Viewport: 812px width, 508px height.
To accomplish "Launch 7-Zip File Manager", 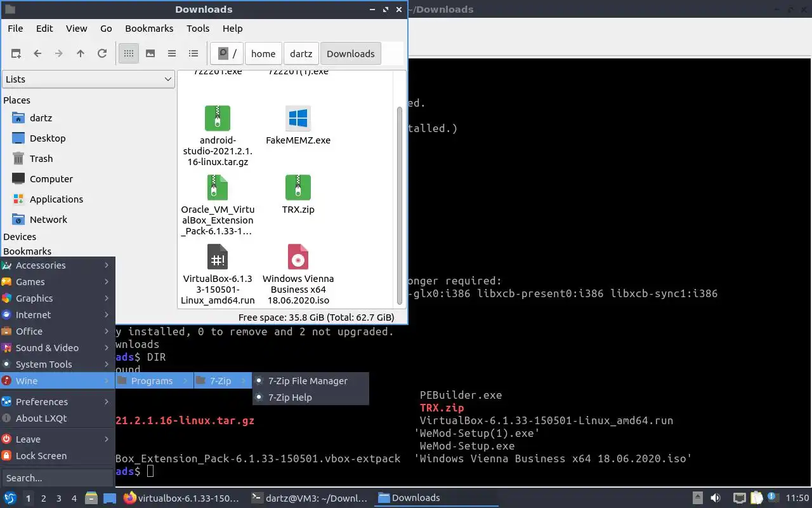I will (311, 381).
